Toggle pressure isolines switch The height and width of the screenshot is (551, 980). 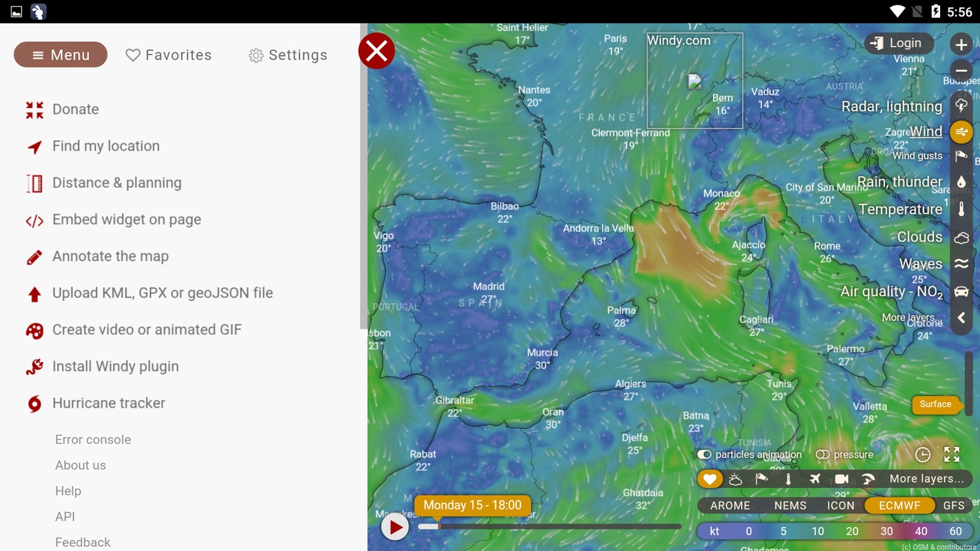pyautogui.click(x=823, y=455)
